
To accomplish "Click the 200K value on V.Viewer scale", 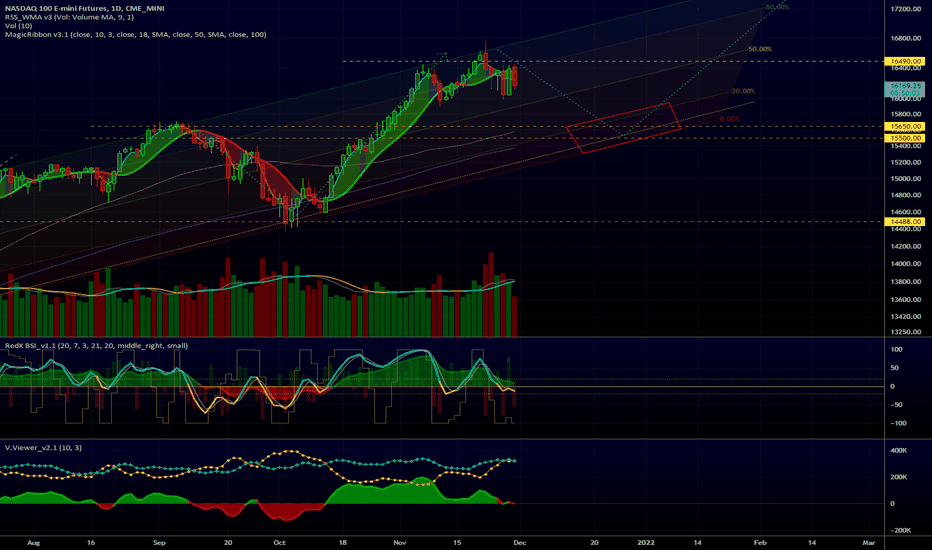I will pos(898,477).
